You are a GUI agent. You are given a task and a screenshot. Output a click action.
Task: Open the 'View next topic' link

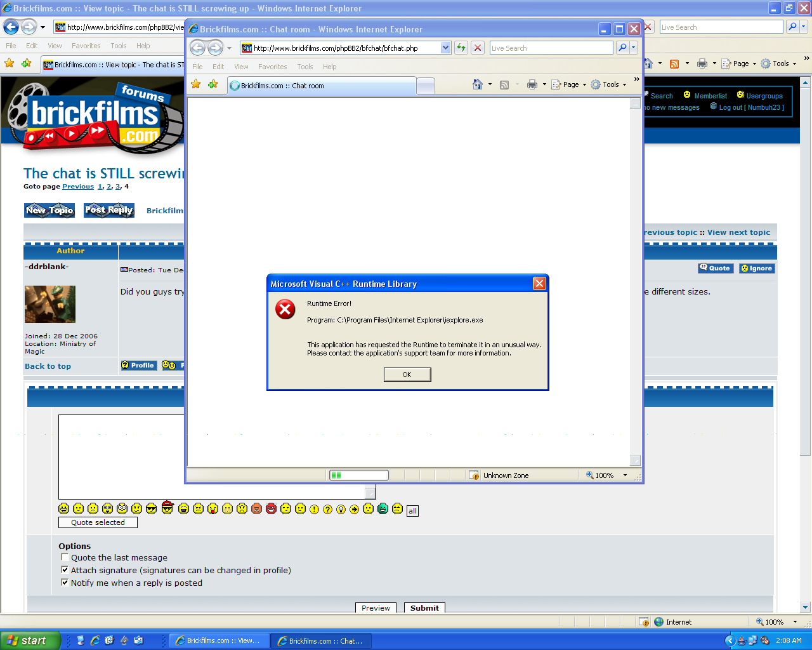(x=739, y=232)
